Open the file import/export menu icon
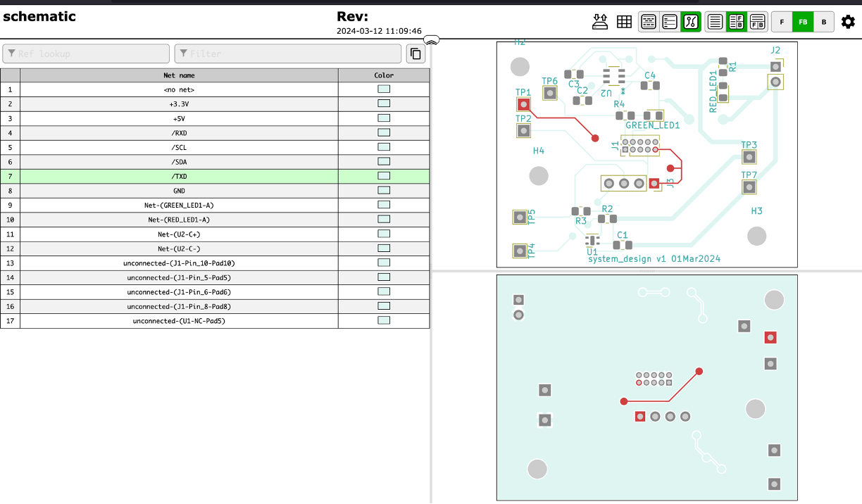This screenshot has height=504, width=862. (600, 22)
